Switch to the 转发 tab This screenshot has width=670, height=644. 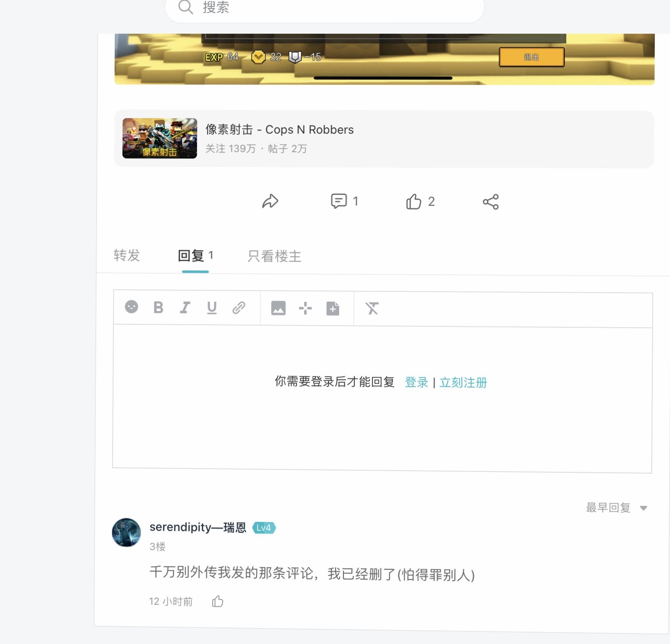127,256
